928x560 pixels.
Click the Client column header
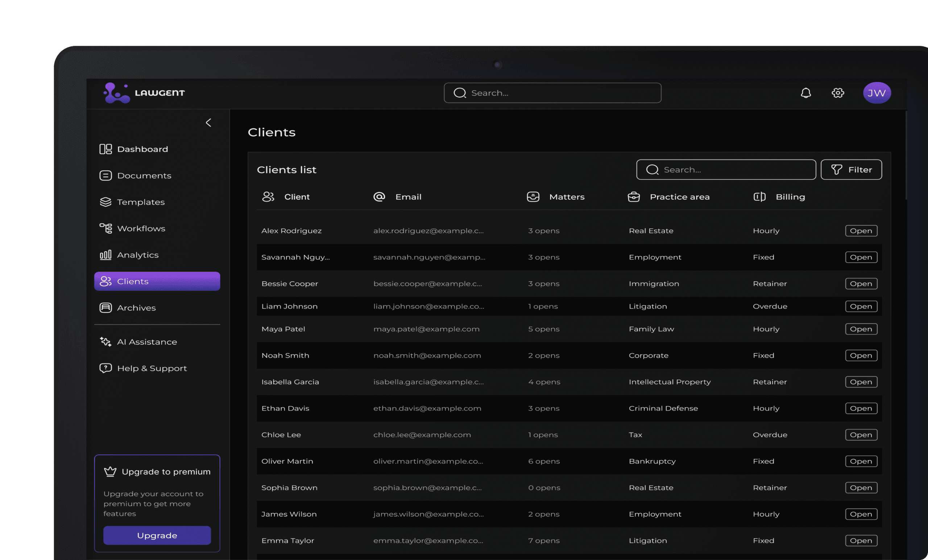pos(297,197)
